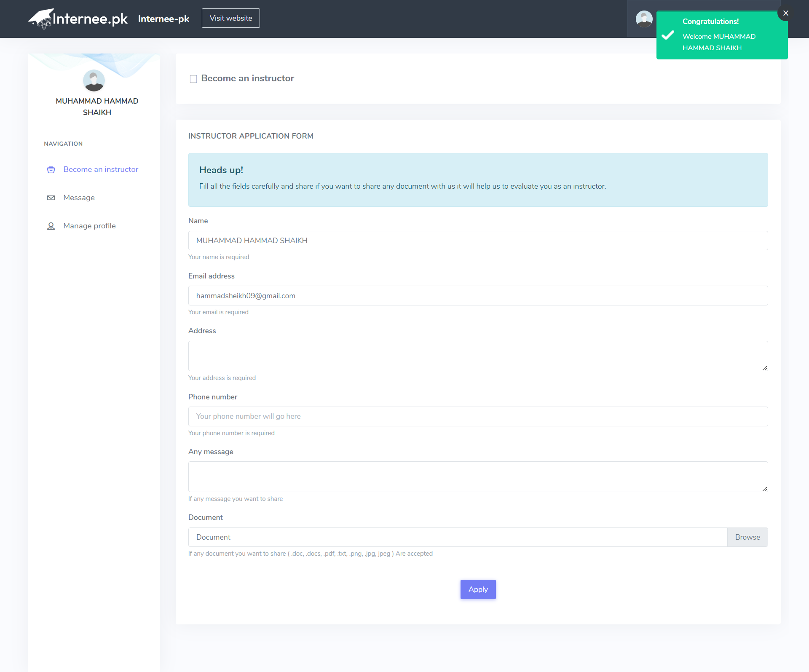
Task: Select the Phone number field
Action: point(478,416)
